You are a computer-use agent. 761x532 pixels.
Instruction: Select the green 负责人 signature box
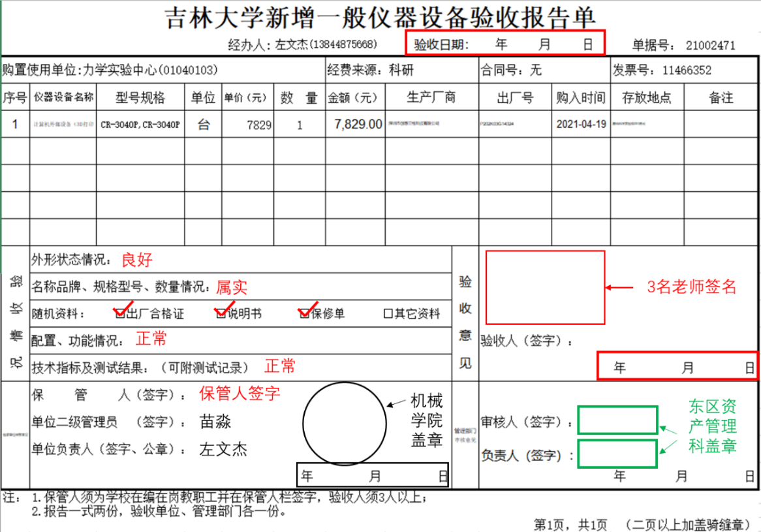coord(617,454)
